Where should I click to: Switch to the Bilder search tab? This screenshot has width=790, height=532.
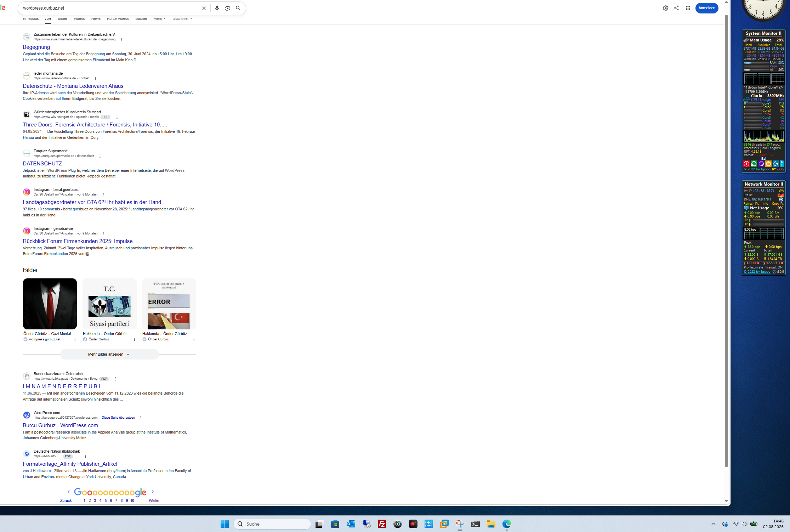pyautogui.click(x=62, y=19)
